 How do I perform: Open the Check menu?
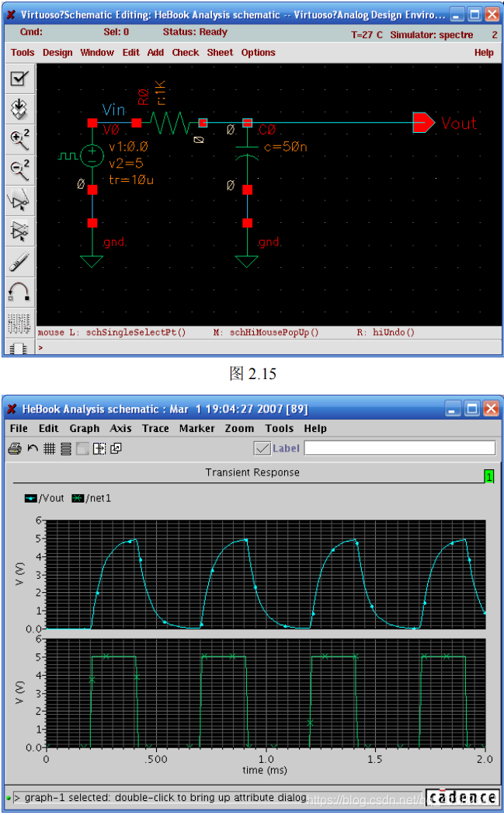click(x=186, y=53)
